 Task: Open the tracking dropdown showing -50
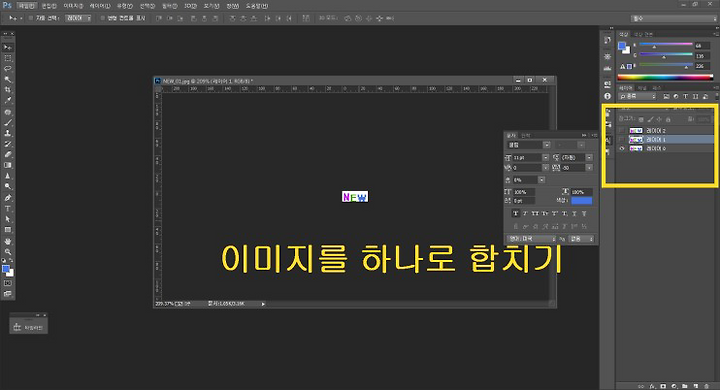[x=589, y=168]
